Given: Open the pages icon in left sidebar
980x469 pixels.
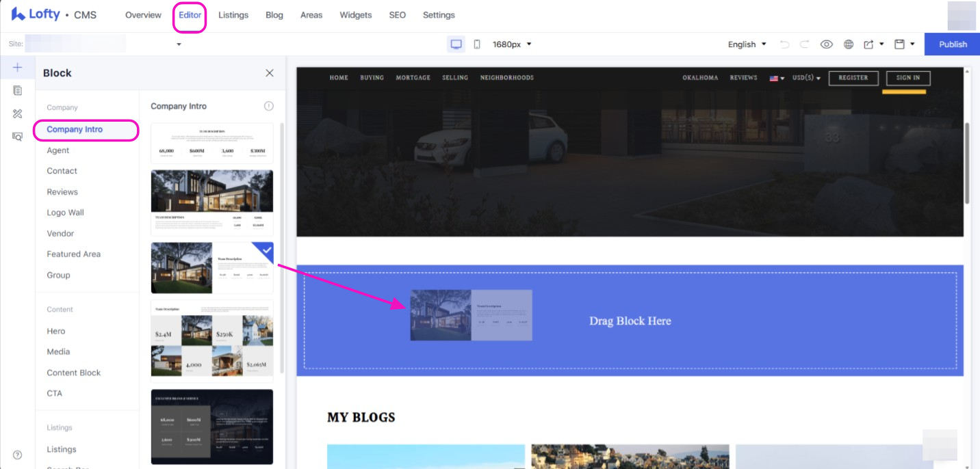Looking at the screenshot, I should click(18, 90).
